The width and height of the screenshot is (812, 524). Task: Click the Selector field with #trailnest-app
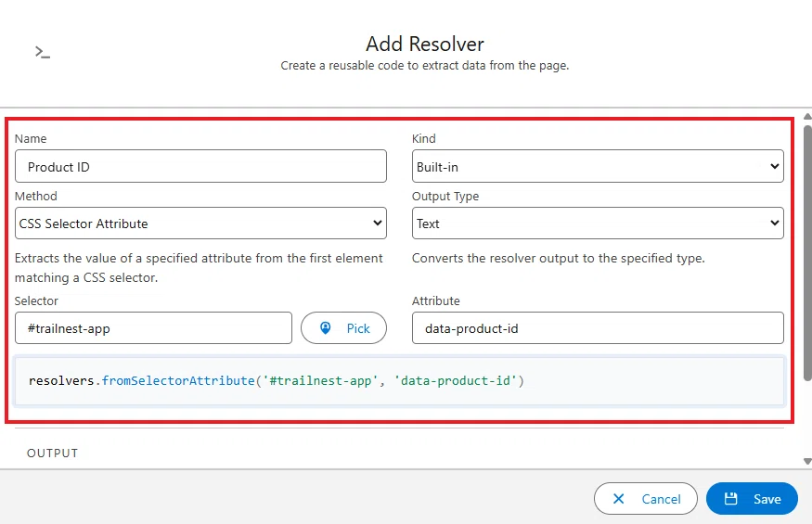tap(153, 327)
